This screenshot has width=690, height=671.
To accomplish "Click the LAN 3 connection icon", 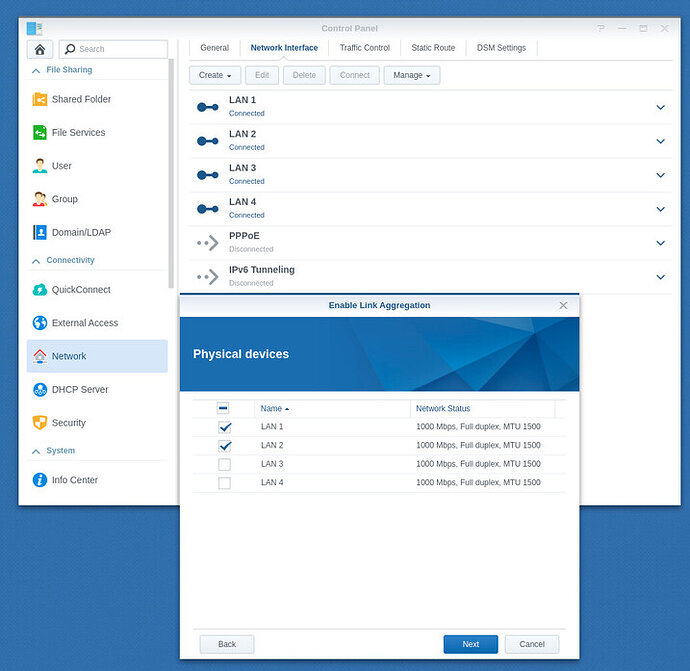I will pyautogui.click(x=207, y=175).
